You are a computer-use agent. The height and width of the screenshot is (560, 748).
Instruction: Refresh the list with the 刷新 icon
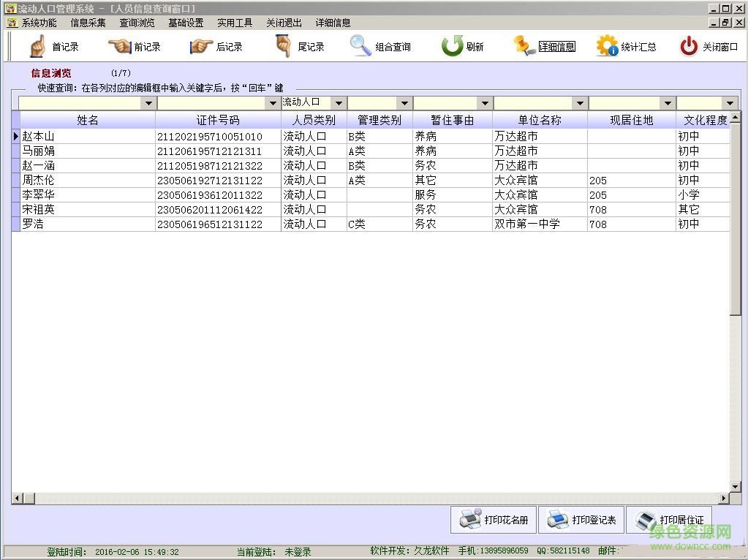[x=452, y=46]
